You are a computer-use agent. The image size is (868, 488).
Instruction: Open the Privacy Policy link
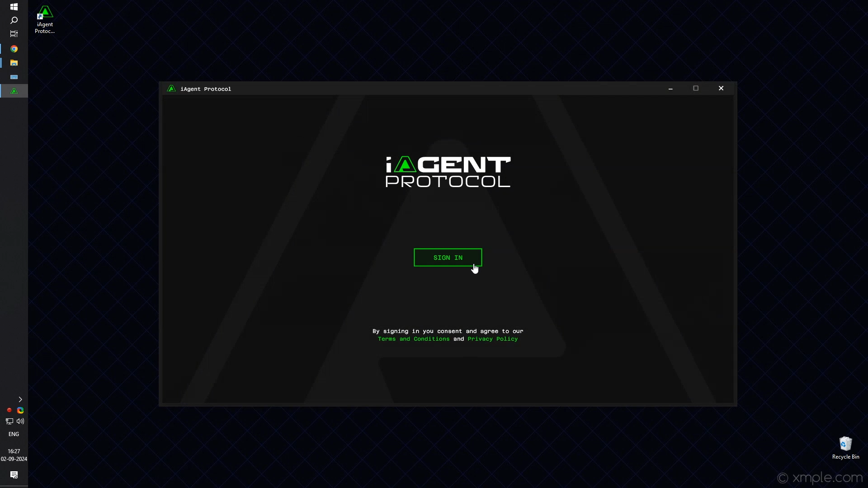pyautogui.click(x=492, y=339)
